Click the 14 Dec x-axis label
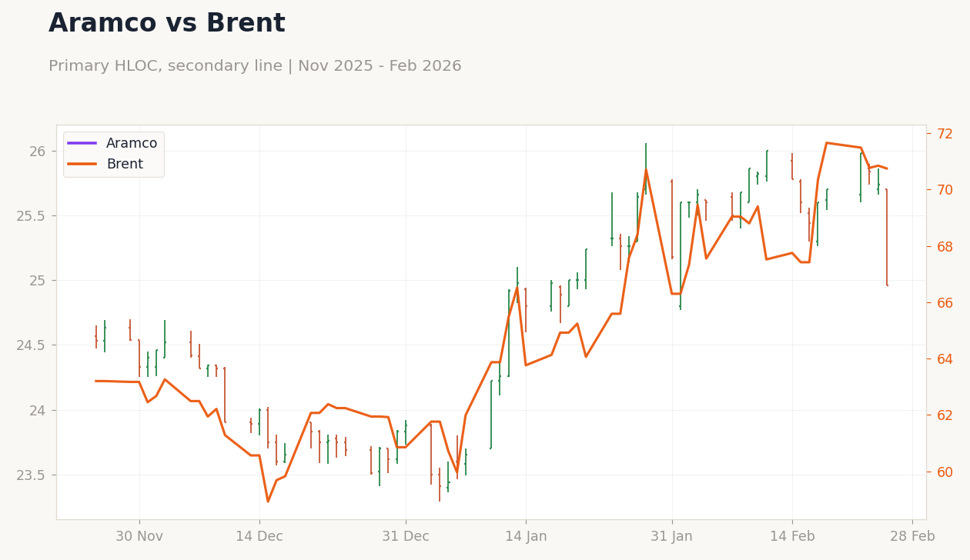970x560 pixels. 259,536
